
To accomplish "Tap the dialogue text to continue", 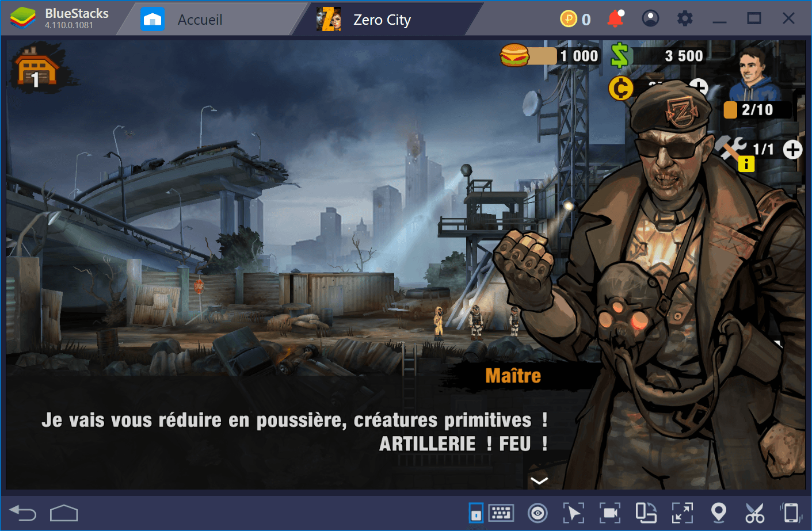I will point(294,431).
